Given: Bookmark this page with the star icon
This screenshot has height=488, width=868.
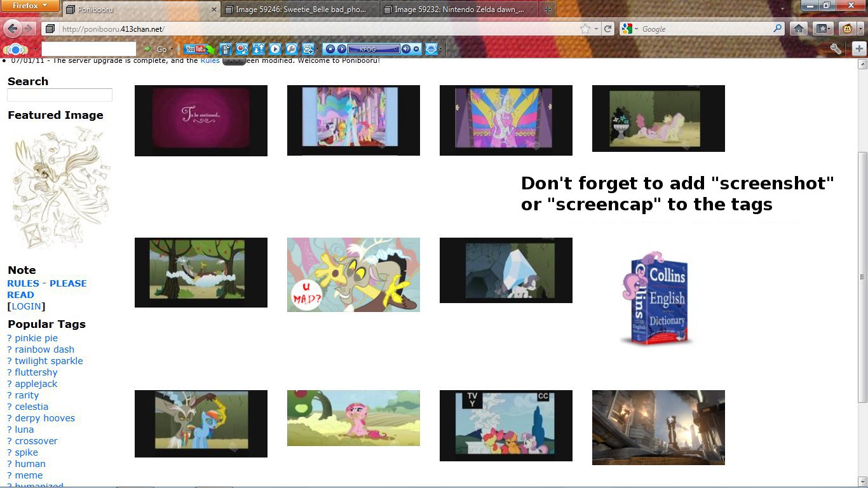Looking at the screenshot, I should tap(585, 29).
